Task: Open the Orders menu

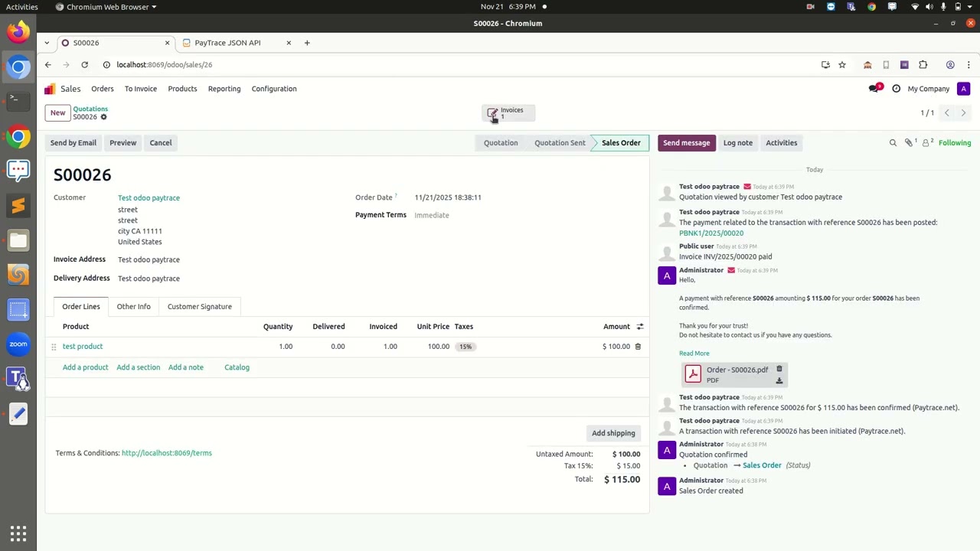Action: click(103, 89)
